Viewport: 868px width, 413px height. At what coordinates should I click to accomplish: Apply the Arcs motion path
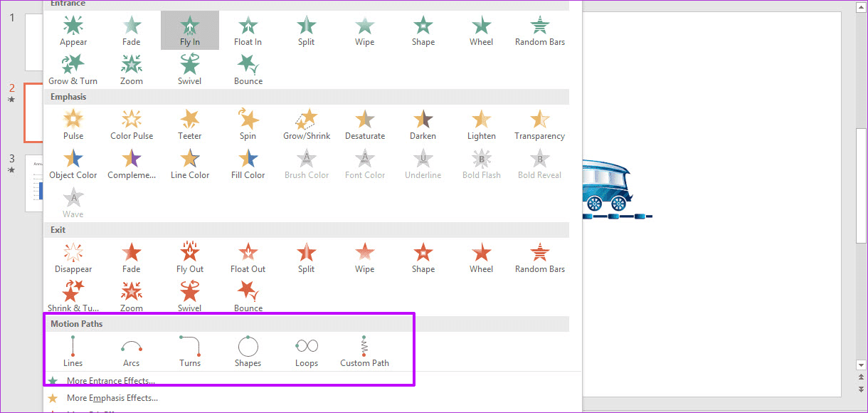click(132, 351)
